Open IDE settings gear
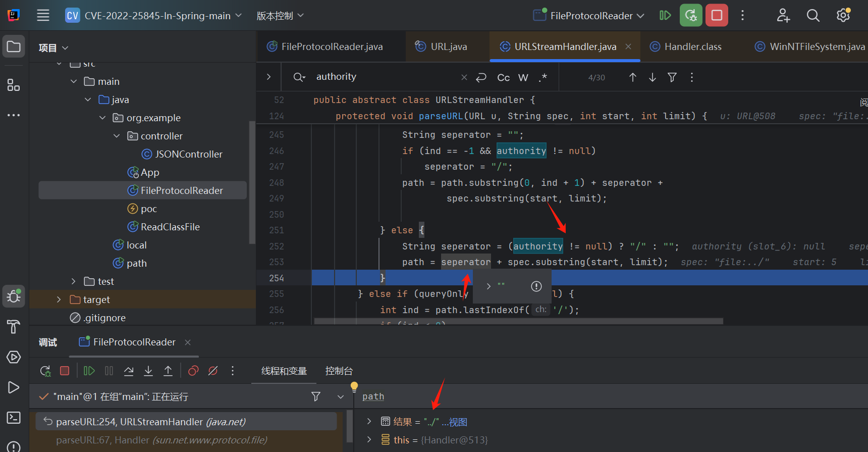 pos(843,15)
